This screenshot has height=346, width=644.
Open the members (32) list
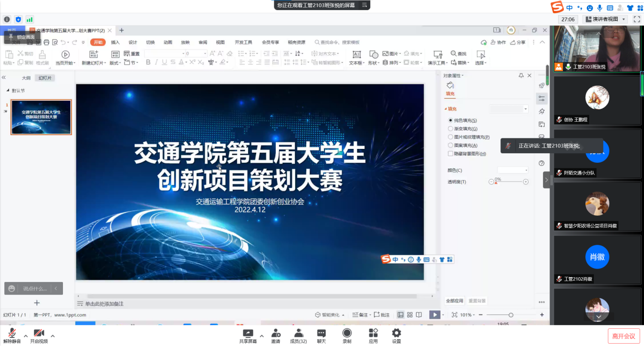coord(298,335)
